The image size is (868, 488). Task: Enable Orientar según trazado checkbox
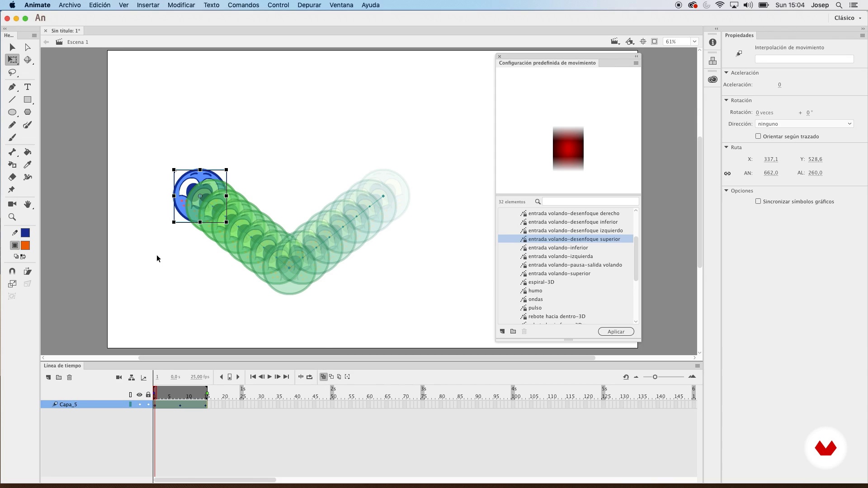[758, 136]
